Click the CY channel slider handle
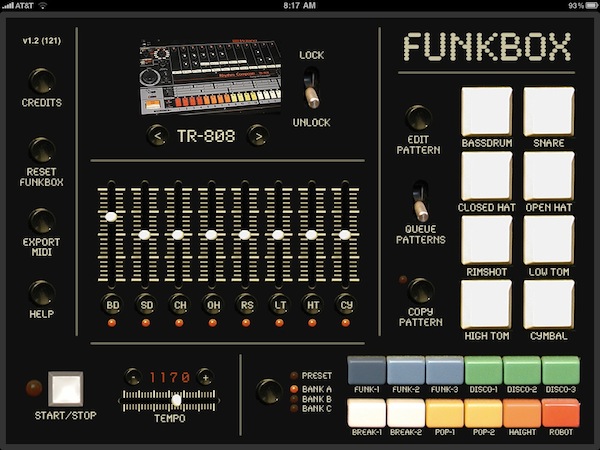The height and width of the screenshot is (450, 600). 345,235
